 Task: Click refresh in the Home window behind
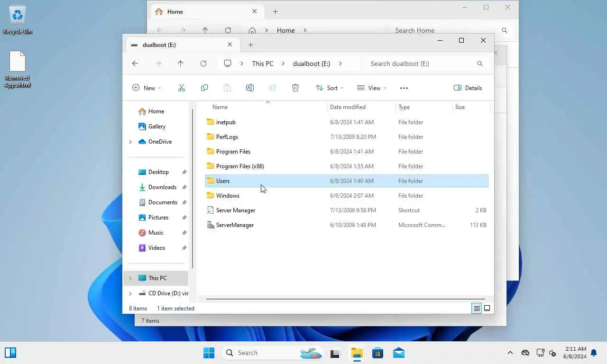pyautogui.click(x=228, y=30)
